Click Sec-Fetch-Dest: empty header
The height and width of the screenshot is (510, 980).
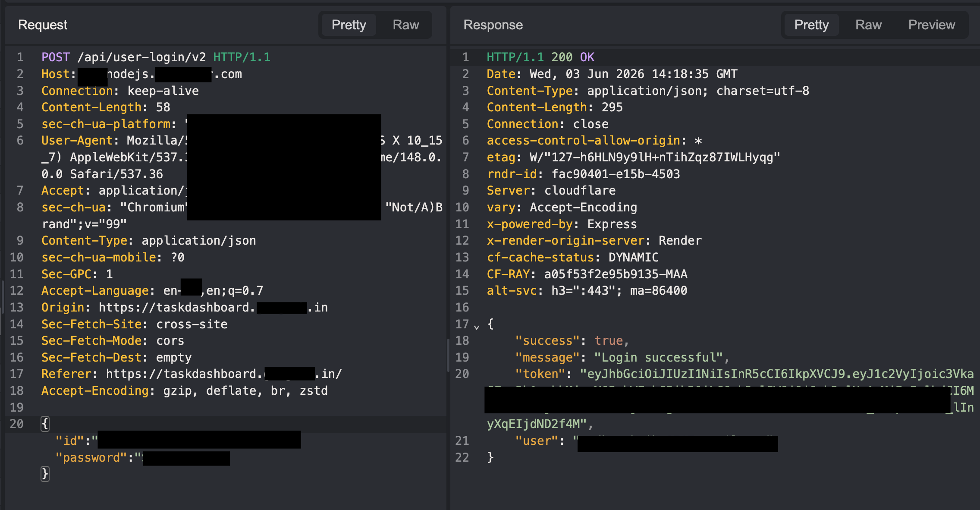pos(116,358)
